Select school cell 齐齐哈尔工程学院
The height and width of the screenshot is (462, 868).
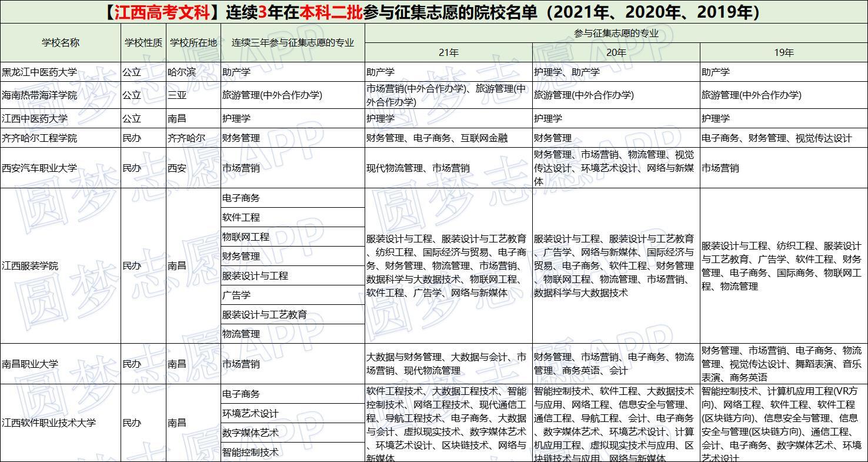[x=61, y=138]
